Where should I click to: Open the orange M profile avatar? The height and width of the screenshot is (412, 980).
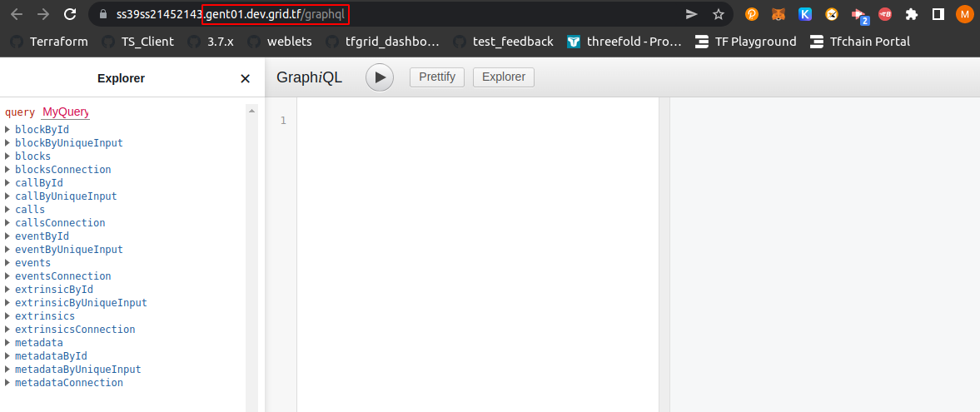(x=964, y=14)
